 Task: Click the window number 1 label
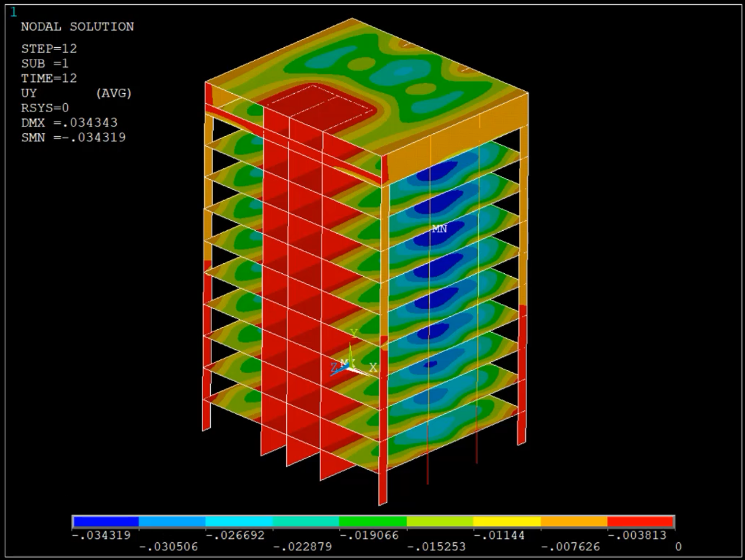(x=14, y=12)
